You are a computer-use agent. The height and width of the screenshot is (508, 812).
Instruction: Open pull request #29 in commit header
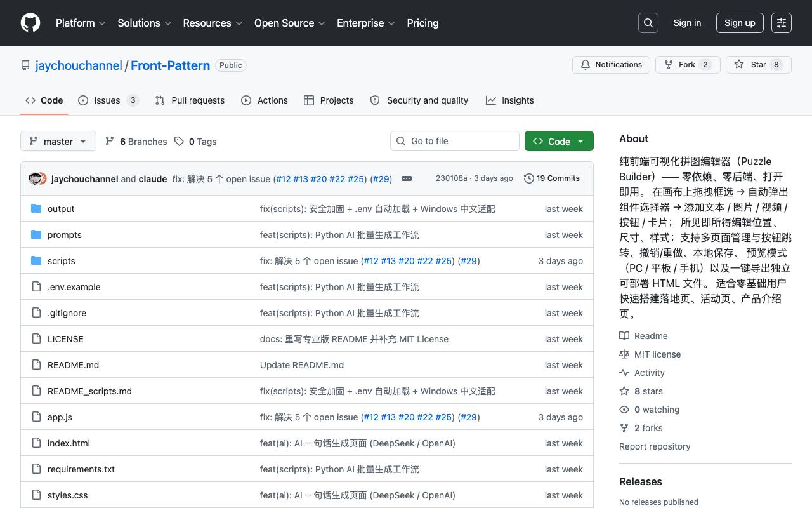pos(381,179)
